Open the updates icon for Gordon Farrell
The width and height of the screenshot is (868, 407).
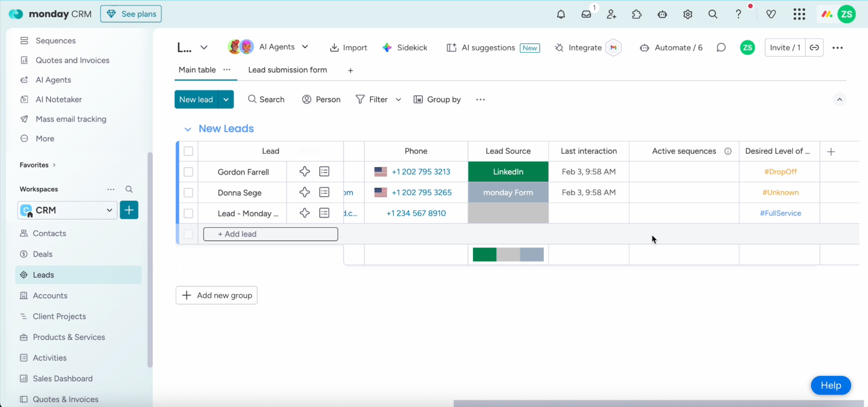pos(324,171)
